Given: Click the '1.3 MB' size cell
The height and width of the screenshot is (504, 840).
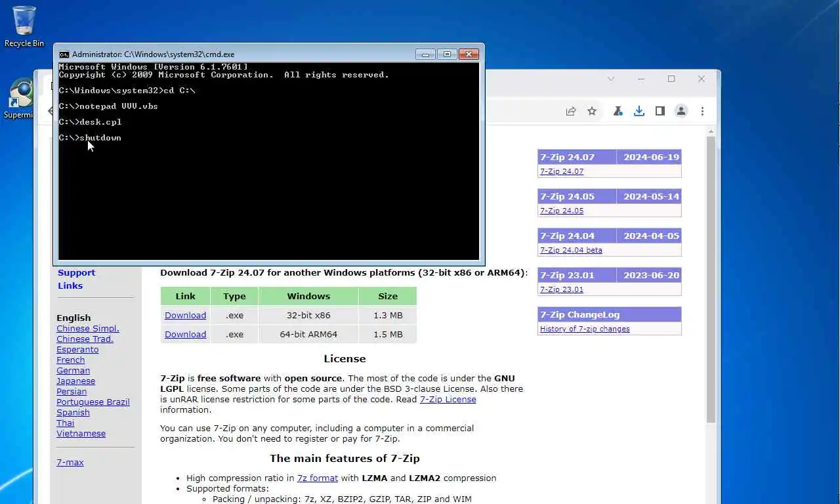Looking at the screenshot, I should pos(388,315).
